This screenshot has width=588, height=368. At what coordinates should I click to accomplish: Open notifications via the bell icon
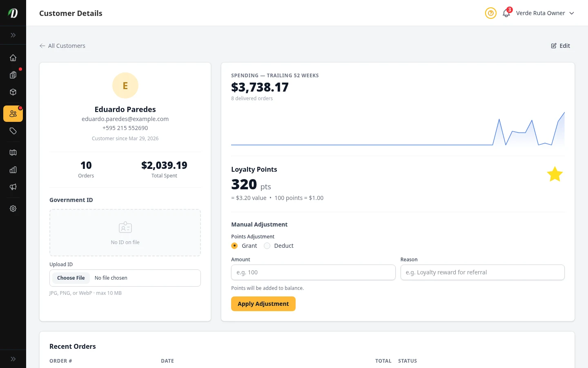[506, 13]
